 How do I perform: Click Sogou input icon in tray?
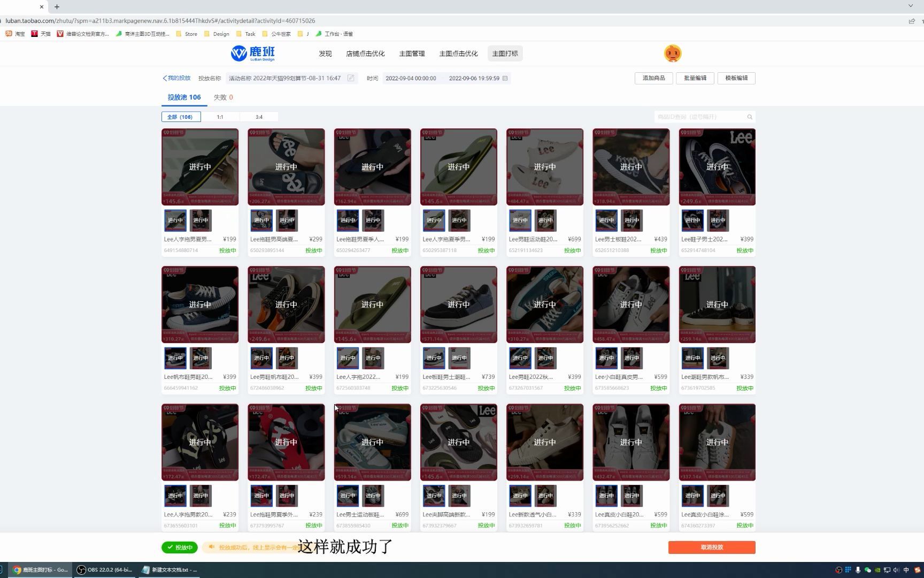click(918, 570)
